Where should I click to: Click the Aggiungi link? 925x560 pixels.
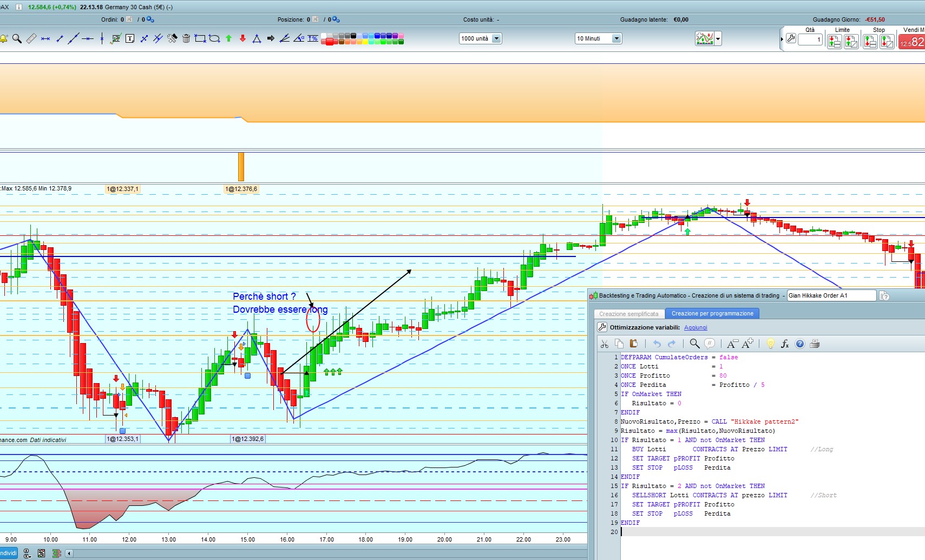(696, 327)
